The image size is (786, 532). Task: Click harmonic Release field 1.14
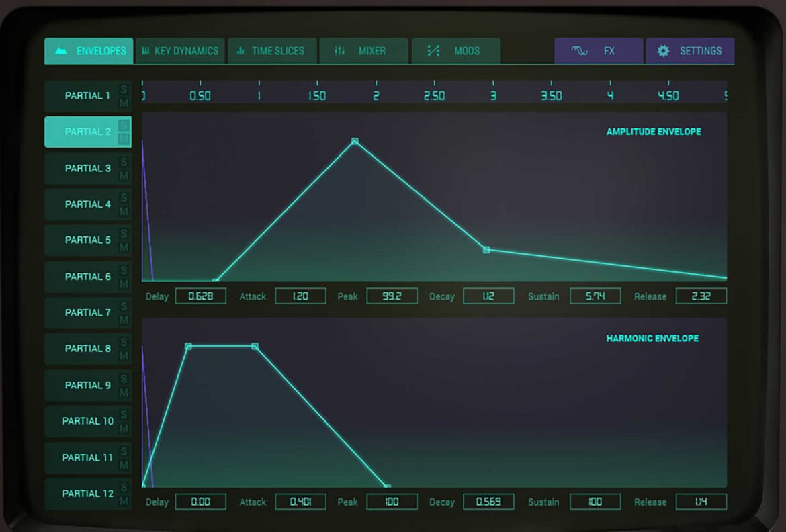(701, 501)
